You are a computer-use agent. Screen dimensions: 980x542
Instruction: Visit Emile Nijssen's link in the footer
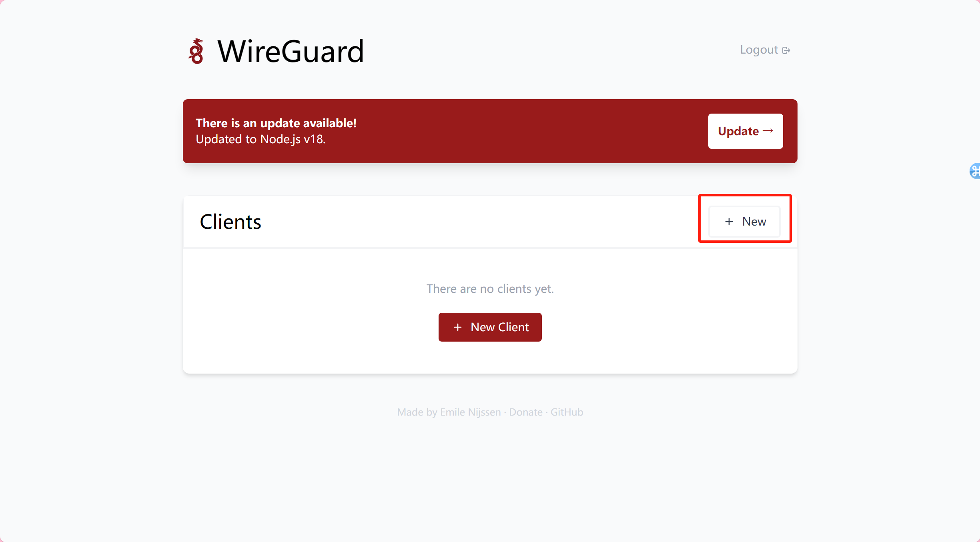(x=470, y=412)
